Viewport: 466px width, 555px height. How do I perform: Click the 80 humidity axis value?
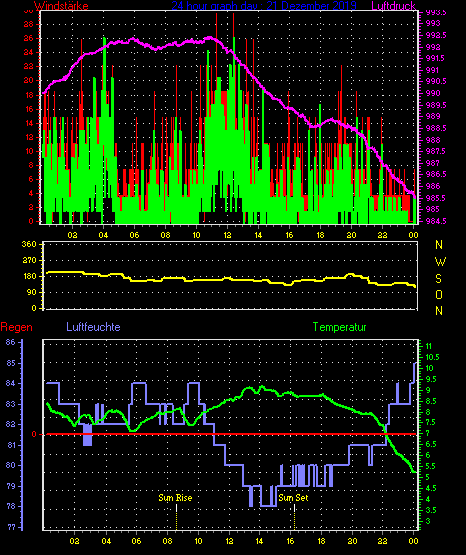(11, 465)
